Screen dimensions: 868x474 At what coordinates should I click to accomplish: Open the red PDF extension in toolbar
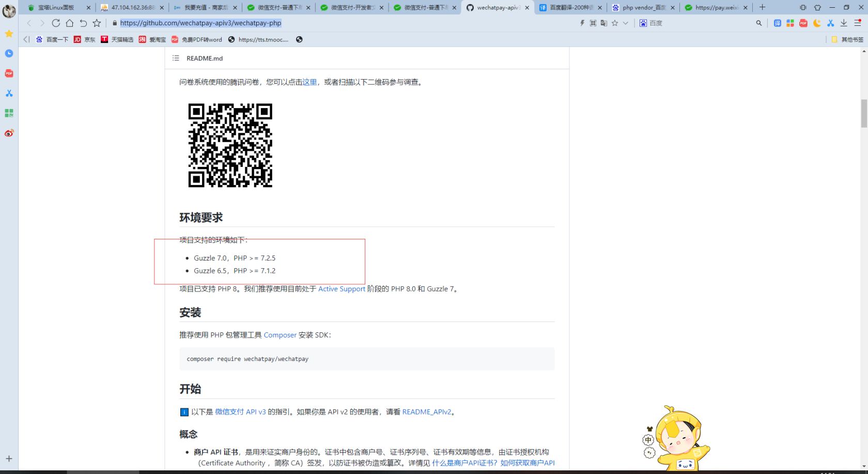(803, 23)
